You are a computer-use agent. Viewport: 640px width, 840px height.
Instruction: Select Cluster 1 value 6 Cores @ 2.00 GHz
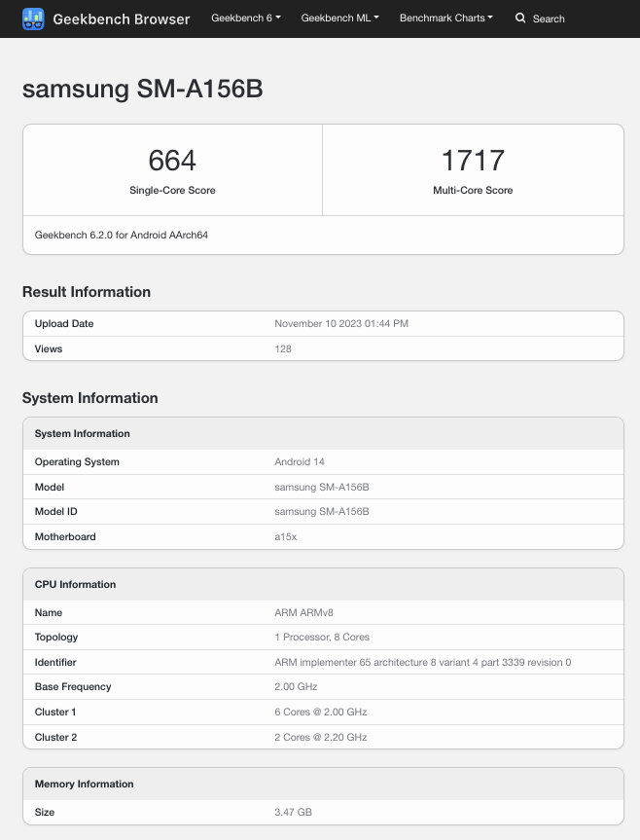coord(321,712)
